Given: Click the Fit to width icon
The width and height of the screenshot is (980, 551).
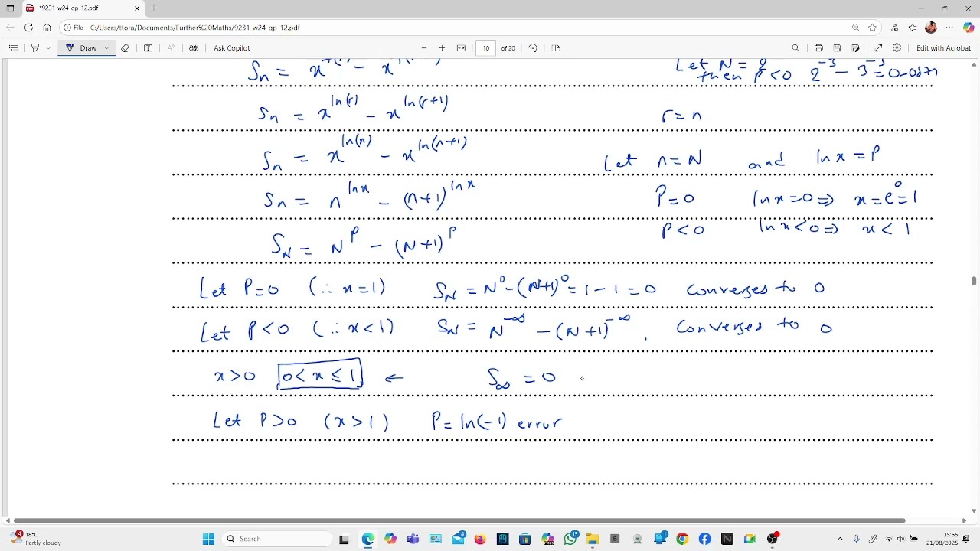Looking at the screenshot, I should point(461,47).
